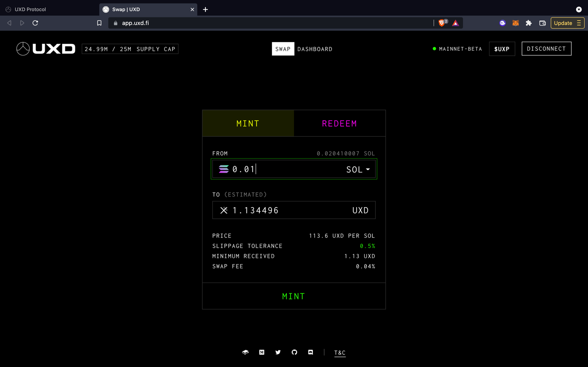Reload the page
This screenshot has height=367, width=588.
(35, 23)
